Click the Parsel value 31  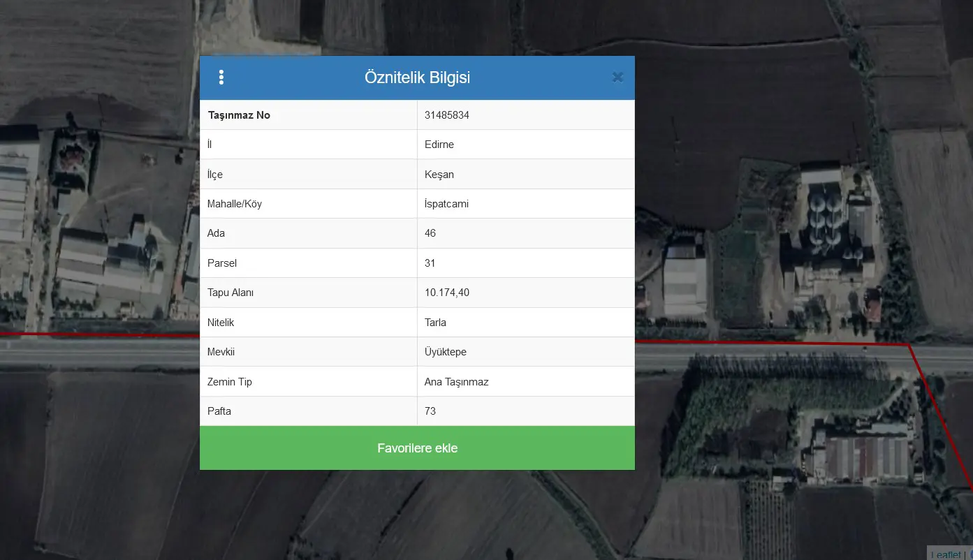click(x=430, y=263)
